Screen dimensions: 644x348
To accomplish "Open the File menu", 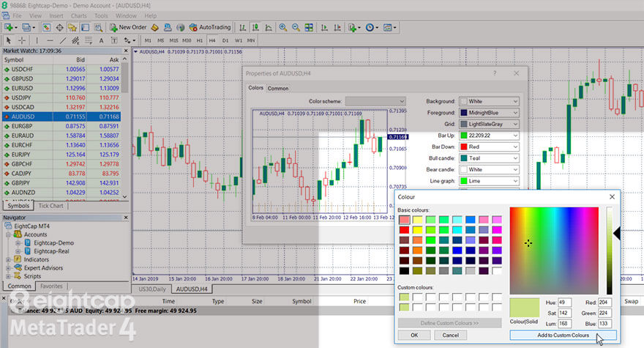I will click(x=18, y=15).
